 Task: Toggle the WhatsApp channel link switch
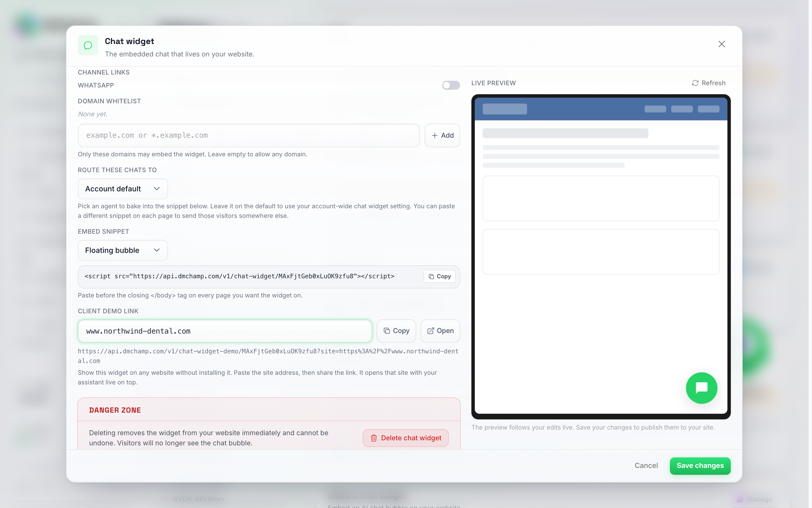(x=451, y=85)
